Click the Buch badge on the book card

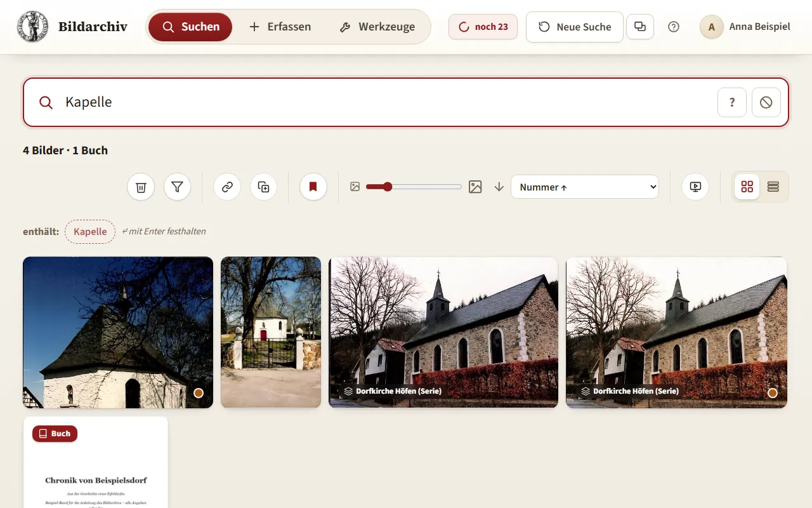pos(55,434)
